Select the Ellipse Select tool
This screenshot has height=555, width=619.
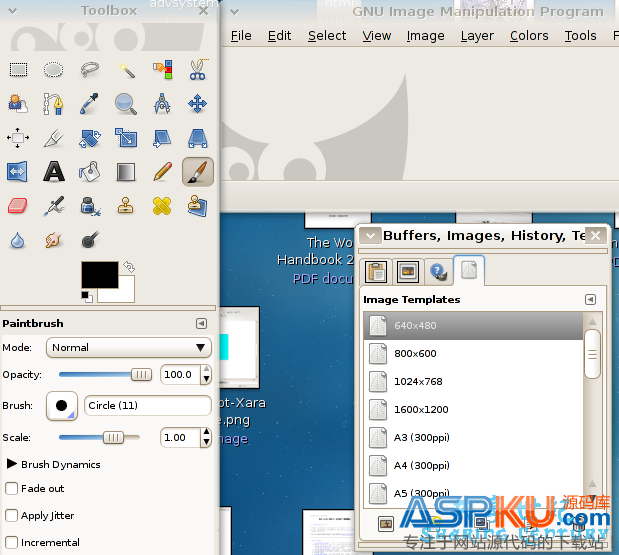(53, 70)
